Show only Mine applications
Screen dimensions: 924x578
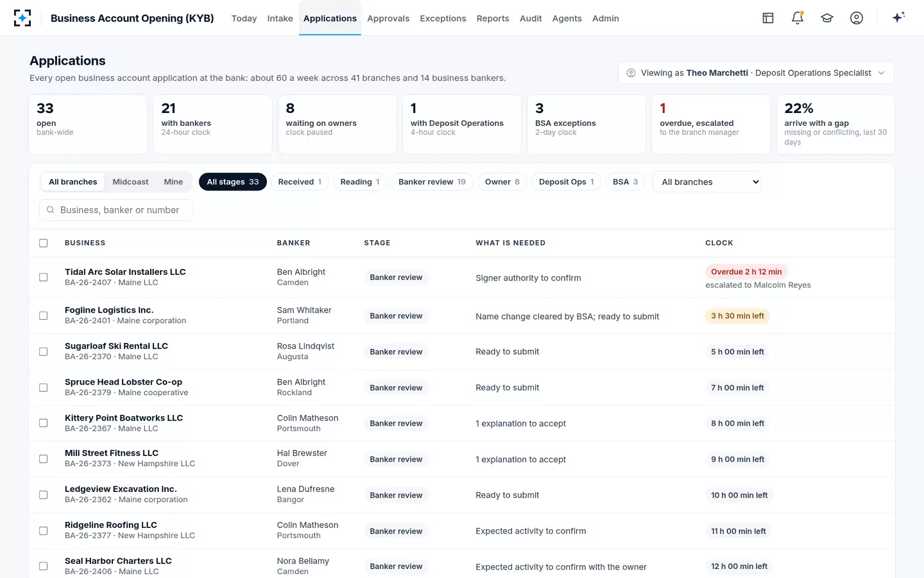click(173, 182)
